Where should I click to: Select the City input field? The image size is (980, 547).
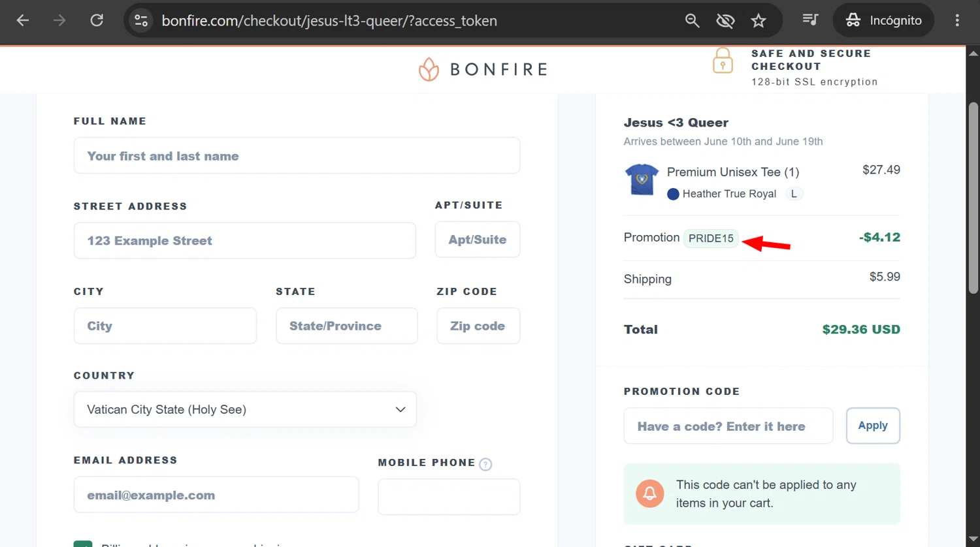click(165, 326)
